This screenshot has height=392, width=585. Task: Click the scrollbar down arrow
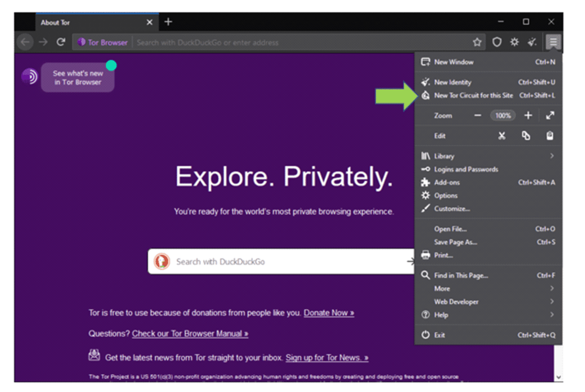tap(558, 377)
